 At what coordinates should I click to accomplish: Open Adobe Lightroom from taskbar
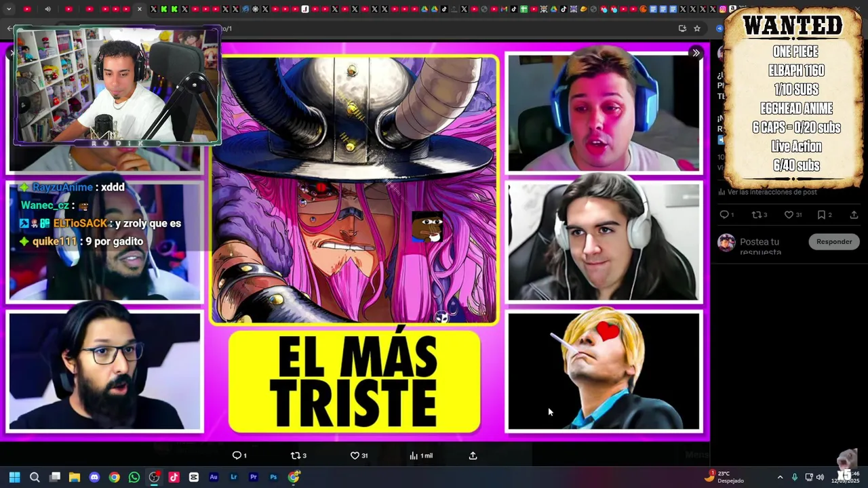pos(233,477)
